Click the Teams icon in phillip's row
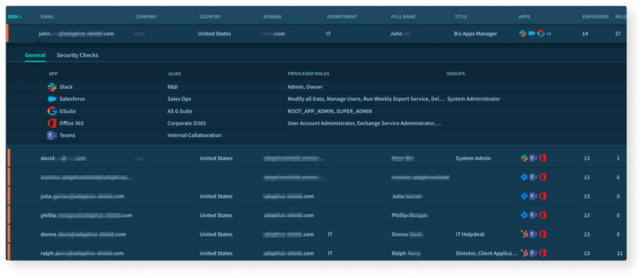Image resolution: width=644 pixels, height=278 pixels. tap(533, 215)
